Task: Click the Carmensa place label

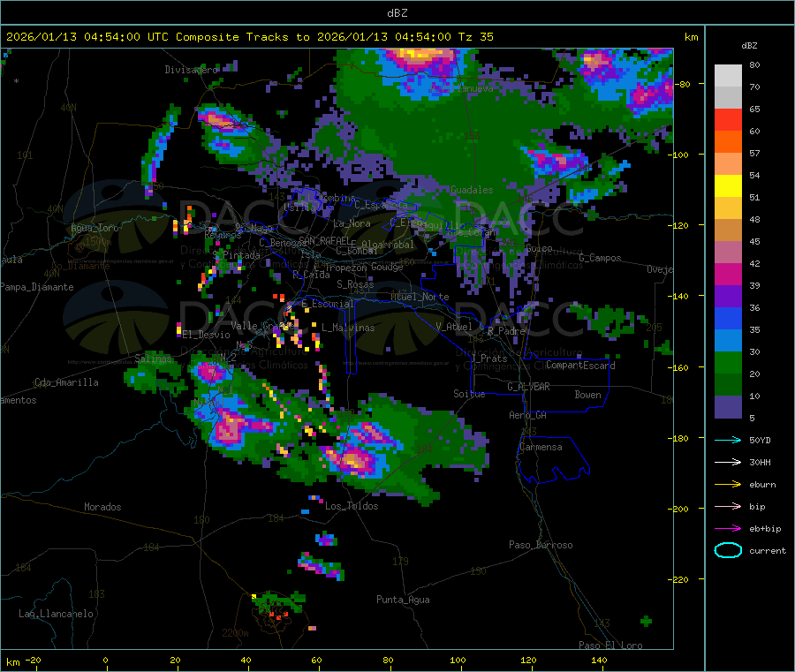Action: pos(541,447)
